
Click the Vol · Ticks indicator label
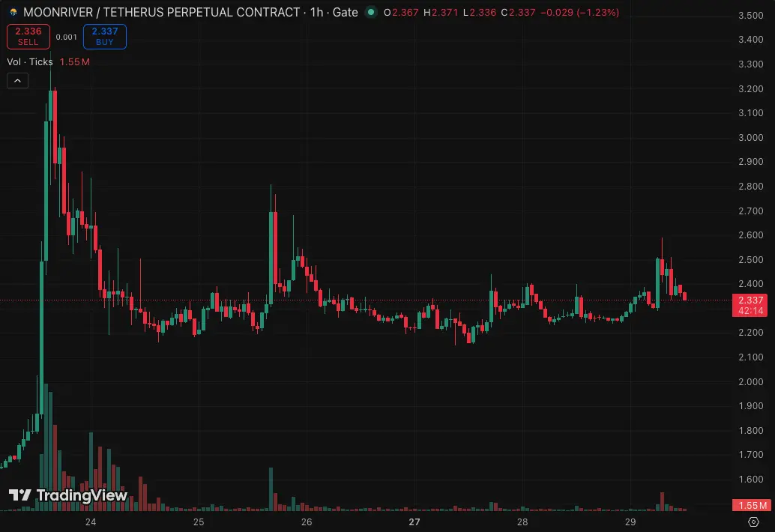(30, 61)
